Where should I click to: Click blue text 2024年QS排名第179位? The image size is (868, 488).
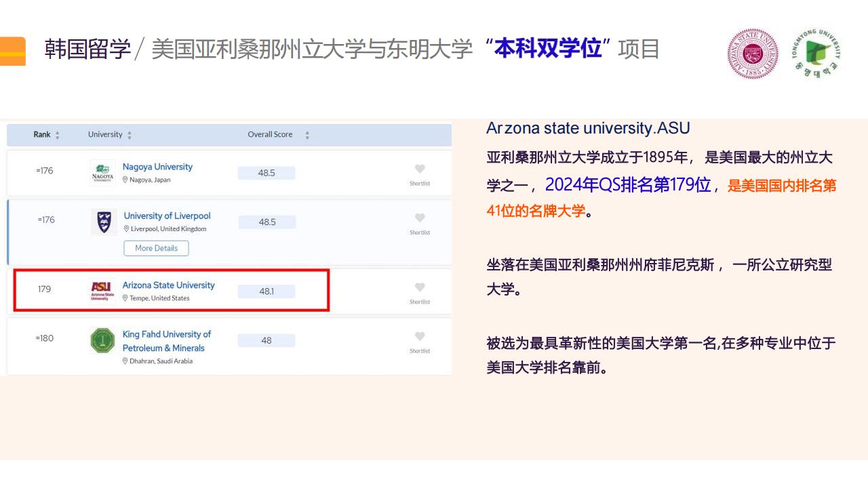tap(627, 184)
